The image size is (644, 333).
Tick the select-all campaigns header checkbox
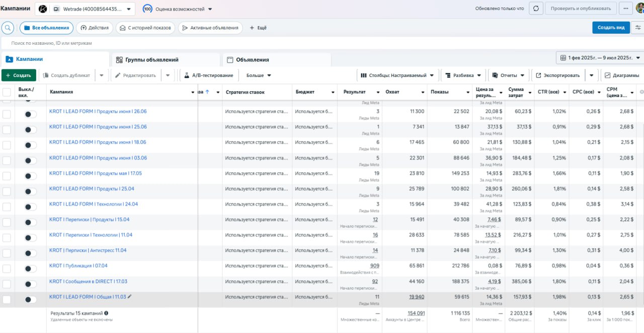[7, 92]
